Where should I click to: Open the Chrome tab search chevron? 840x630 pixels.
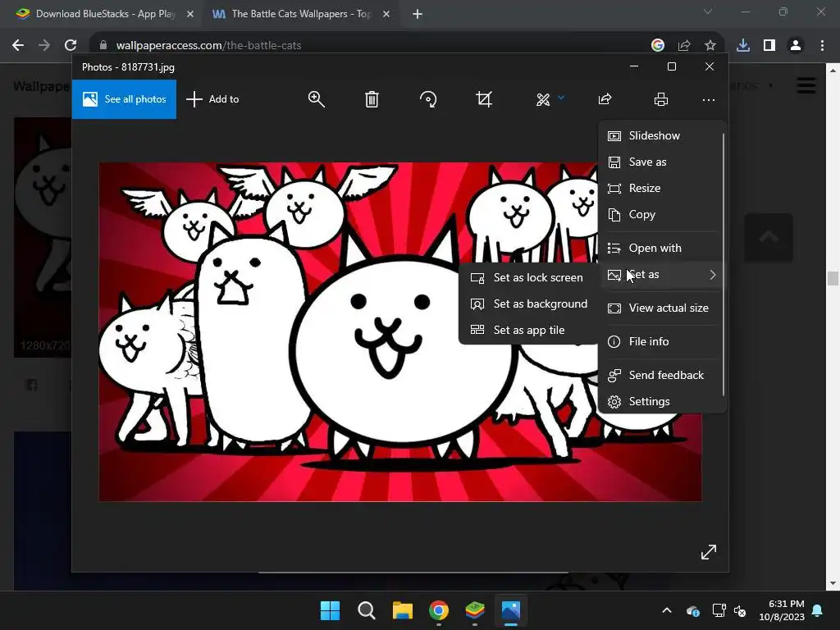point(708,11)
